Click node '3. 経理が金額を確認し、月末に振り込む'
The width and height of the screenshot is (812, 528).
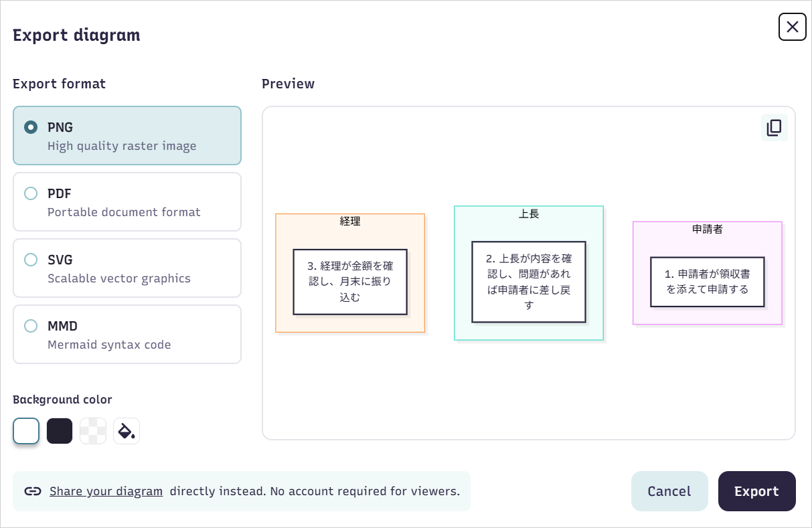[x=350, y=282]
